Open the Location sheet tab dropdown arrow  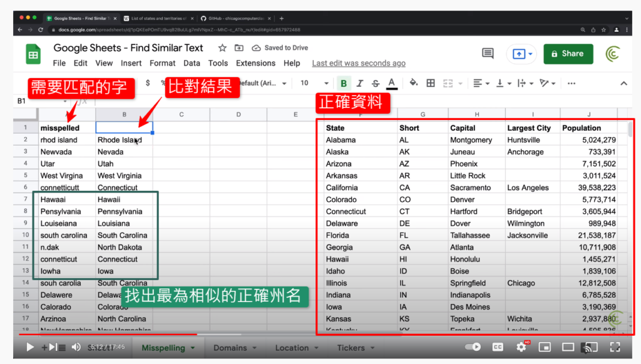point(316,348)
